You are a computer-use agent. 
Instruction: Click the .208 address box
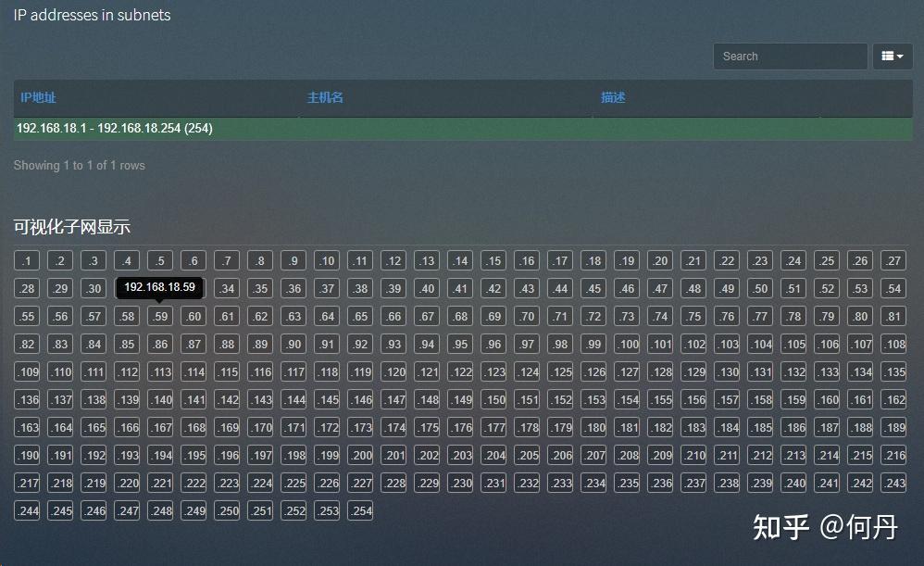coord(627,455)
